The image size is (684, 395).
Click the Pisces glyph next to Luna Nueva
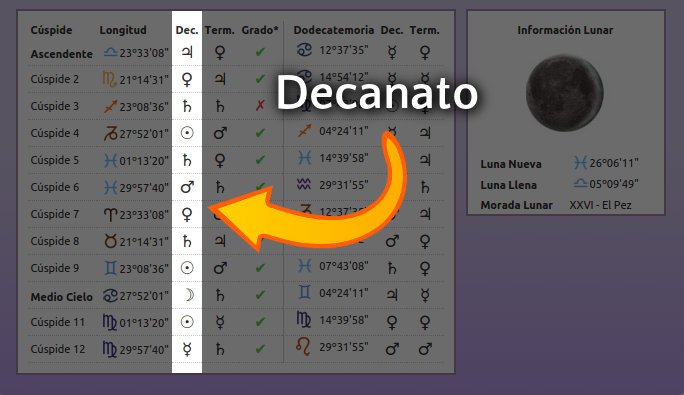pos(580,163)
